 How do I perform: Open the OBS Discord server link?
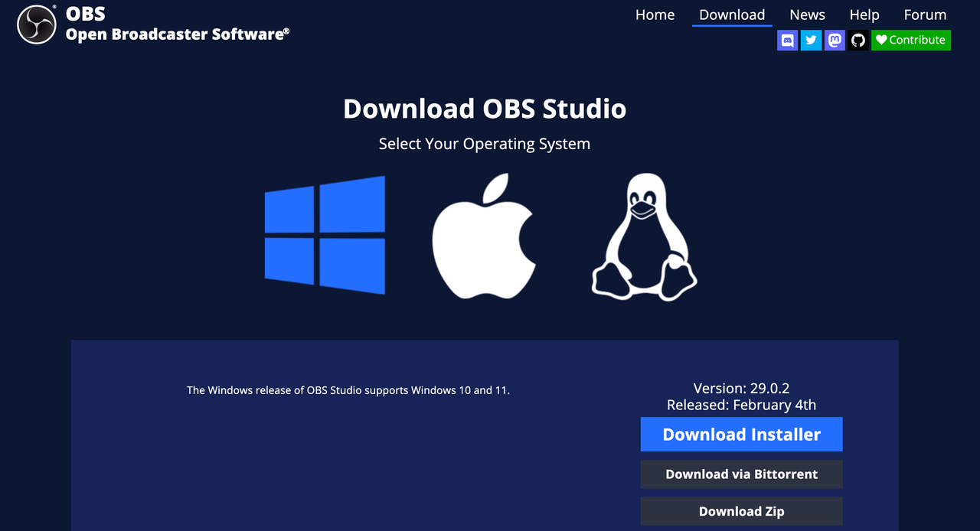(787, 41)
